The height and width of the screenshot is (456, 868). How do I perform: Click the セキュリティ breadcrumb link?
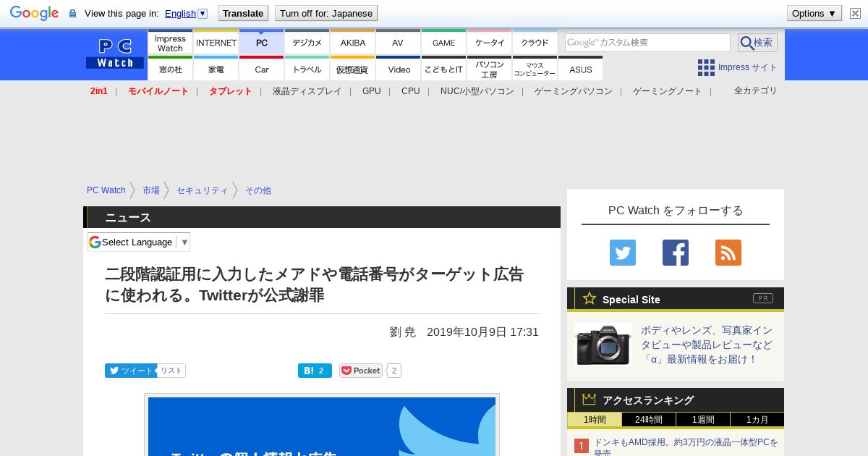point(202,190)
